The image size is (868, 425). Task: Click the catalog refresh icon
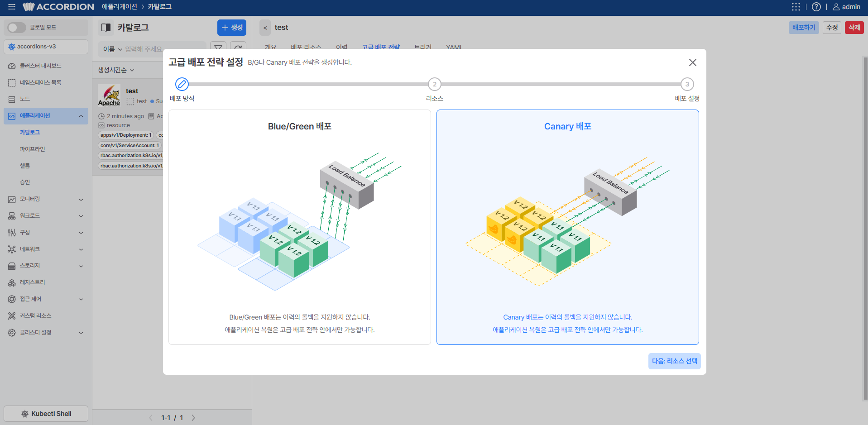coord(238,47)
